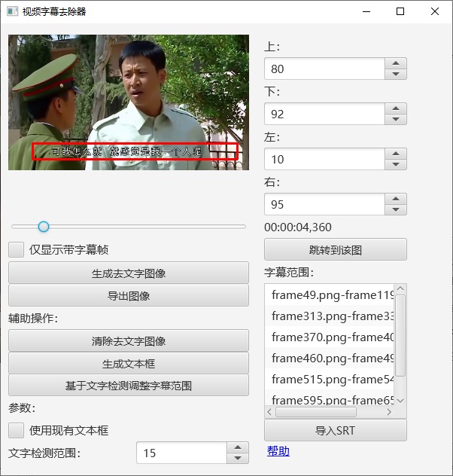453x476 pixels.
Task: Click 导入SRT button
Action: coord(336,430)
